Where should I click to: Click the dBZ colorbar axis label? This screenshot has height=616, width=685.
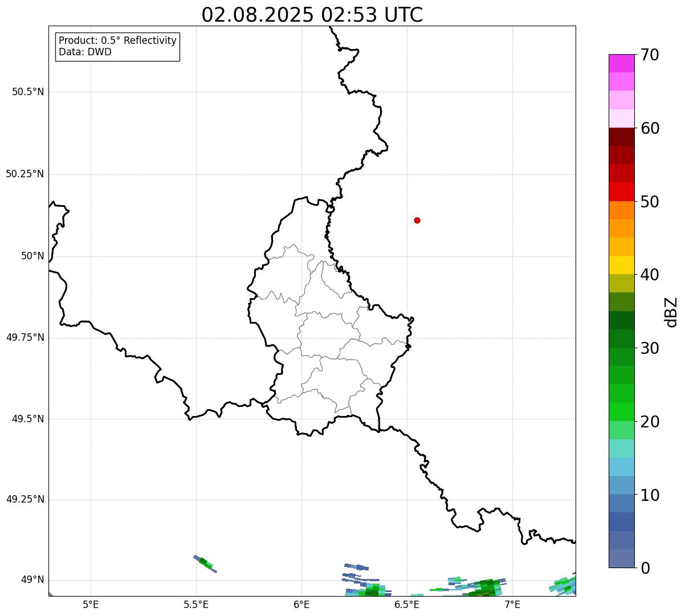(x=671, y=312)
